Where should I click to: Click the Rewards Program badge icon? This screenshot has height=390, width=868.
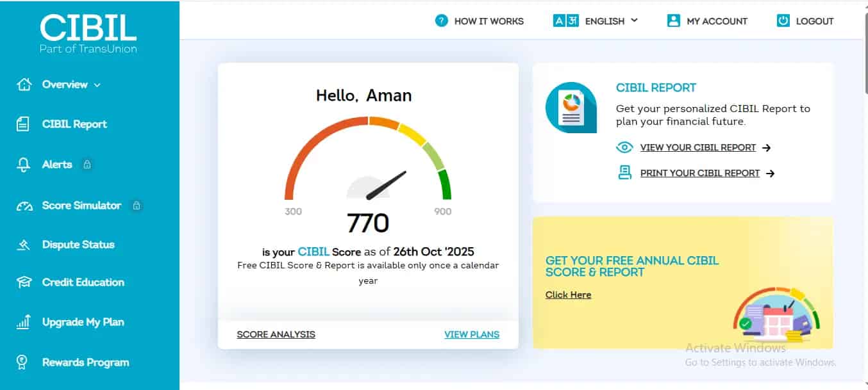click(23, 362)
